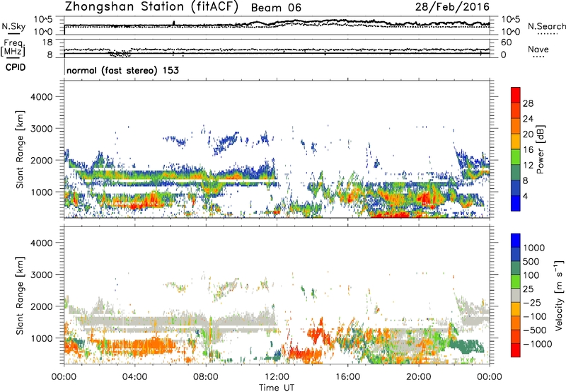Click the '16:00' time axis tick label
The height and width of the screenshot is (392, 566).
coord(347,377)
